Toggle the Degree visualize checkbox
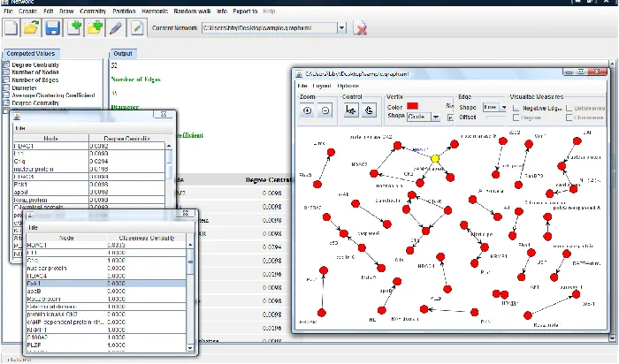Viewport: 619px width, 364px height. tap(516, 118)
